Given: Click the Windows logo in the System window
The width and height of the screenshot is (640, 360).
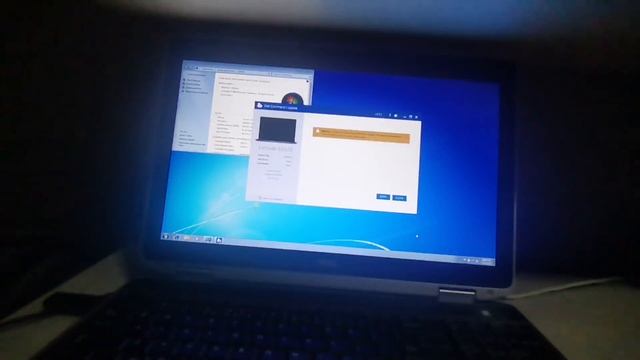Looking at the screenshot, I should 292,99.
